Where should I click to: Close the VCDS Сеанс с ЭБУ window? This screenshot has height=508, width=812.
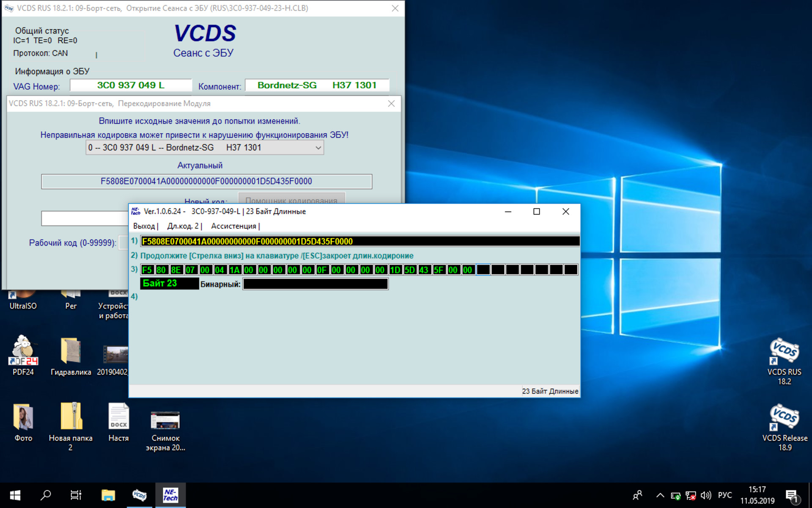(x=395, y=8)
